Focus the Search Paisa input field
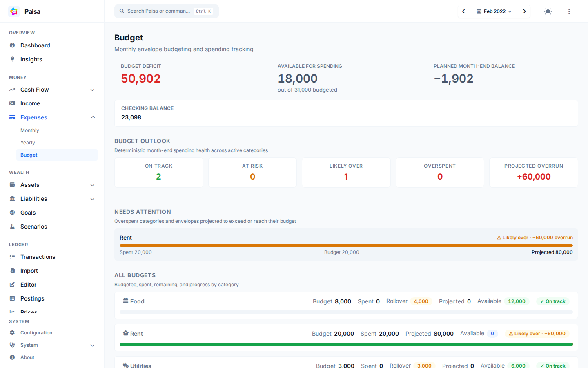The width and height of the screenshot is (588, 368). click(167, 11)
